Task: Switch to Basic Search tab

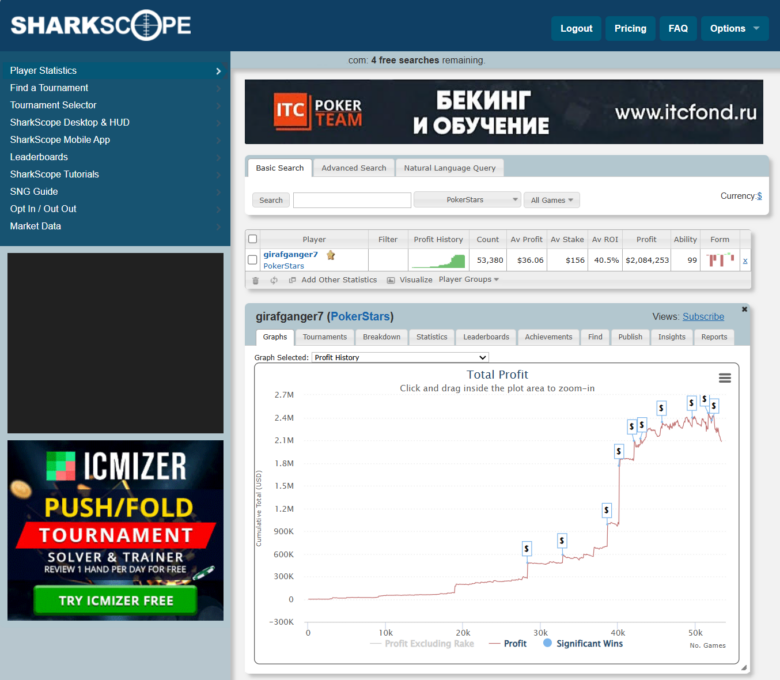Action: [280, 168]
